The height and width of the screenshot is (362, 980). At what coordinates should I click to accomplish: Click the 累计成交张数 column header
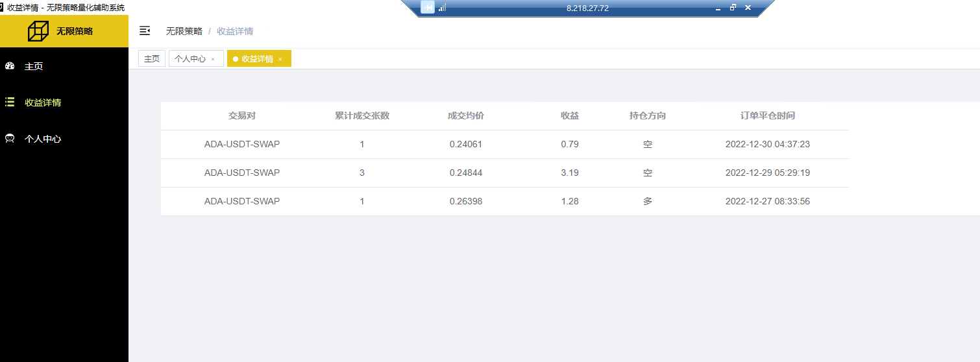[362, 115]
